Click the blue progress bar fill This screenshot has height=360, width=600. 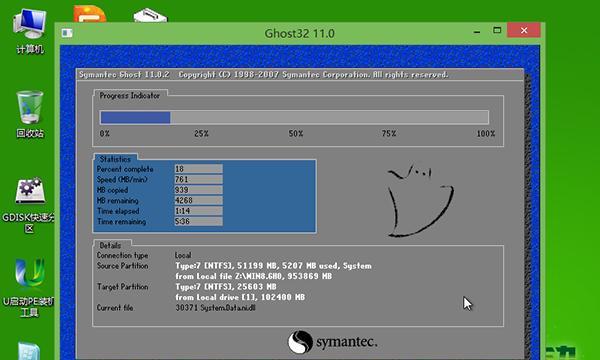point(135,117)
